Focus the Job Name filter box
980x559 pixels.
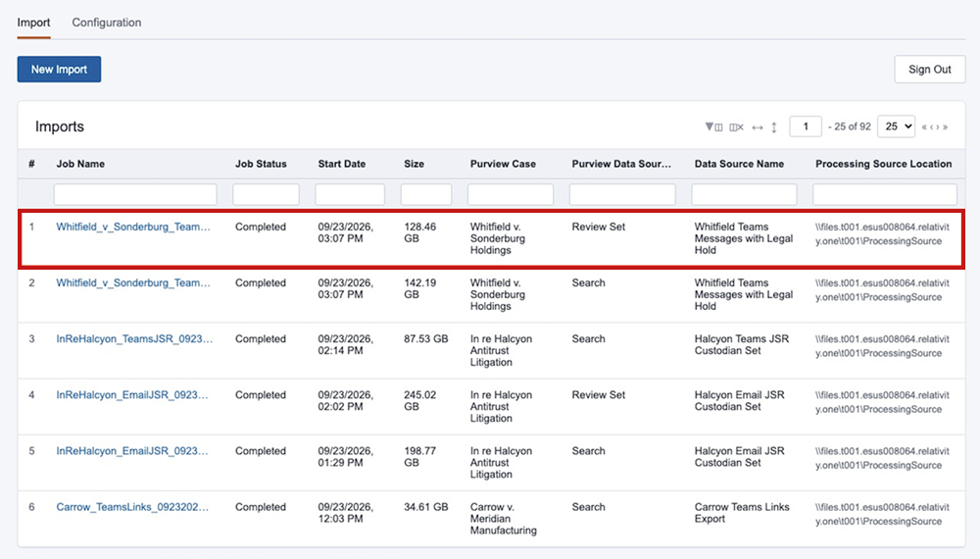point(135,194)
